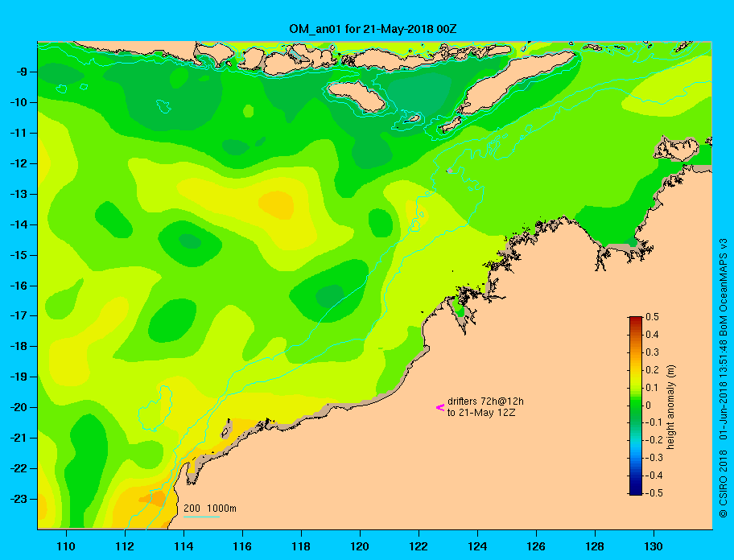
Task: Click the longitude label 124
Action: (477, 546)
